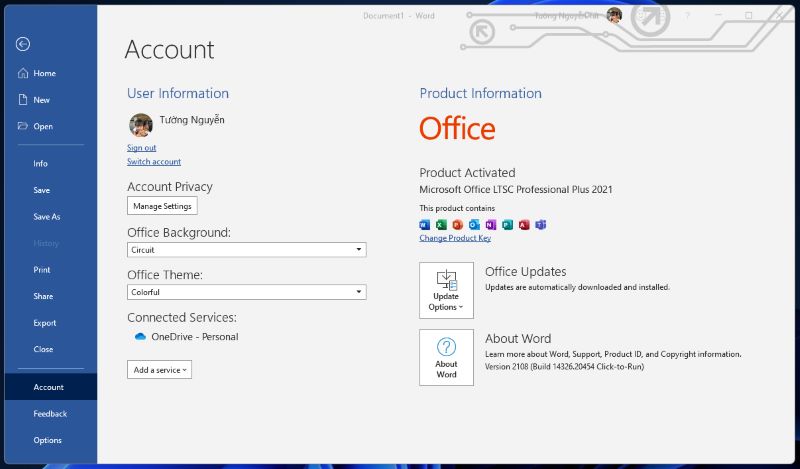
Task: Expand the Add a service menu
Action: pyautogui.click(x=159, y=369)
